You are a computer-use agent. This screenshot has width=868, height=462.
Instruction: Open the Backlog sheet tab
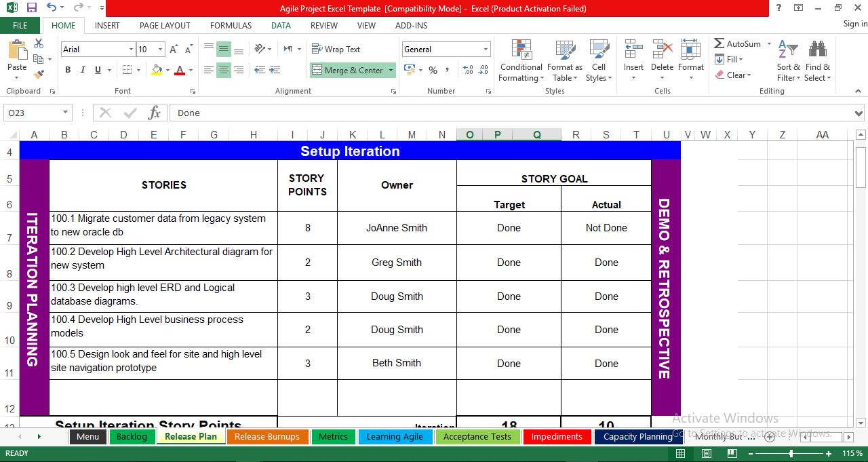pos(132,436)
